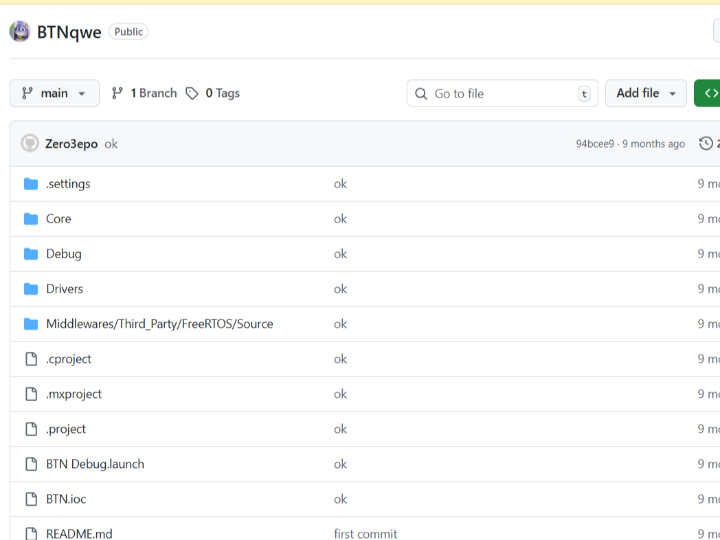Image resolution: width=720 pixels, height=540 pixels.
Task: Open the Core folder
Action: point(58,219)
